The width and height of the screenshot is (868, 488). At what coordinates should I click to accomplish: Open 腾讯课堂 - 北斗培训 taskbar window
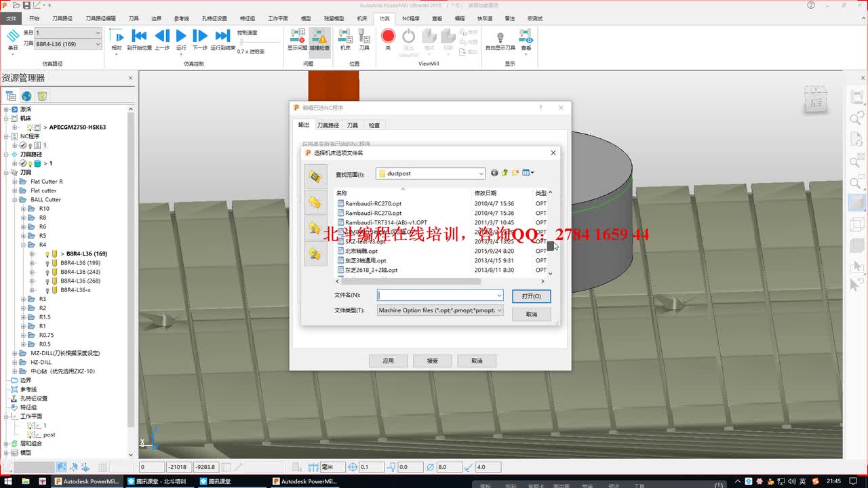click(161, 481)
